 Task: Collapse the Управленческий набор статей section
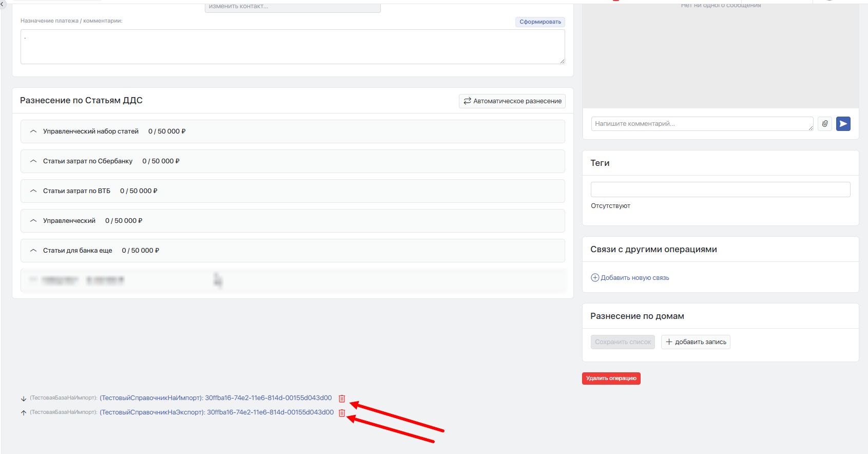tap(33, 131)
